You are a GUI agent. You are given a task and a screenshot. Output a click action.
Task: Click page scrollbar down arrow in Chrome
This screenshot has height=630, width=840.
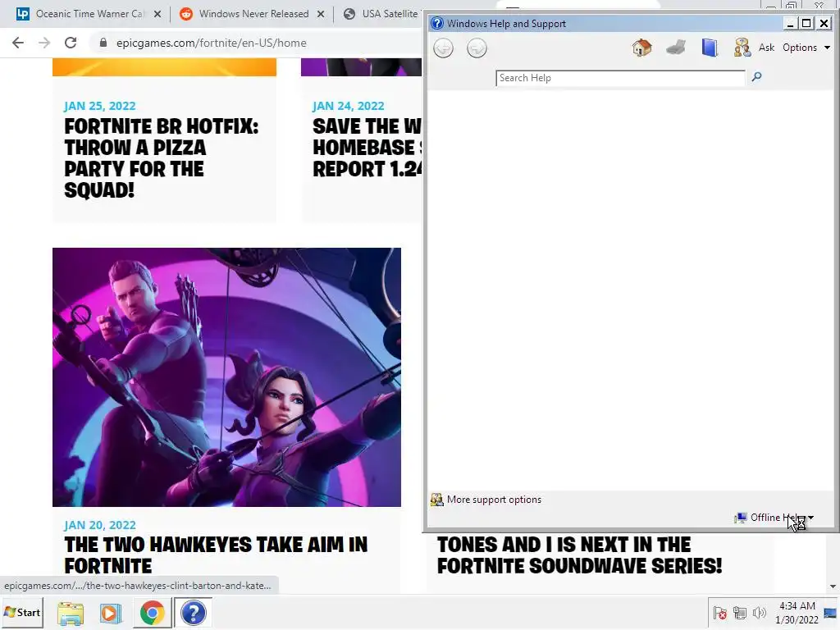(x=833, y=587)
